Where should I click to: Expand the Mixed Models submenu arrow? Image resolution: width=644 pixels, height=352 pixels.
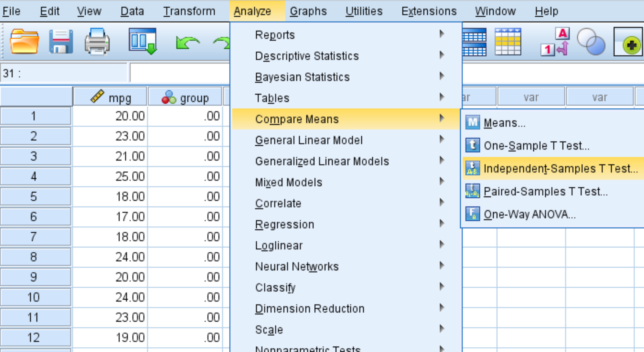click(442, 181)
